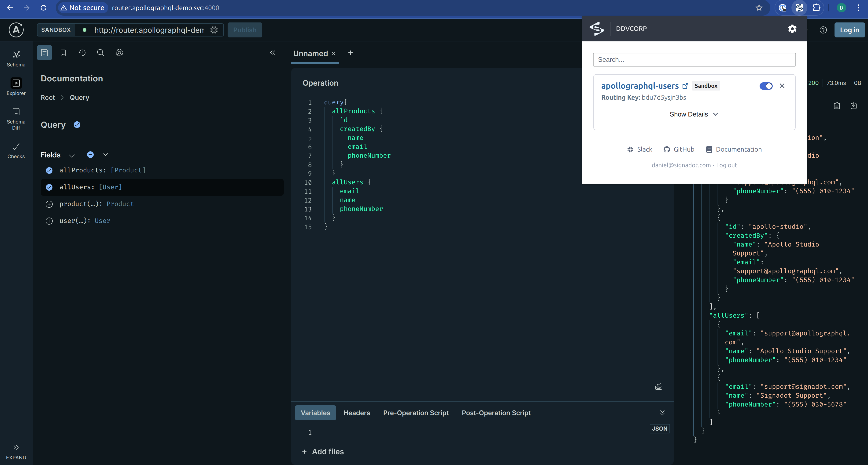Select the Documentation panel icon

[44, 53]
